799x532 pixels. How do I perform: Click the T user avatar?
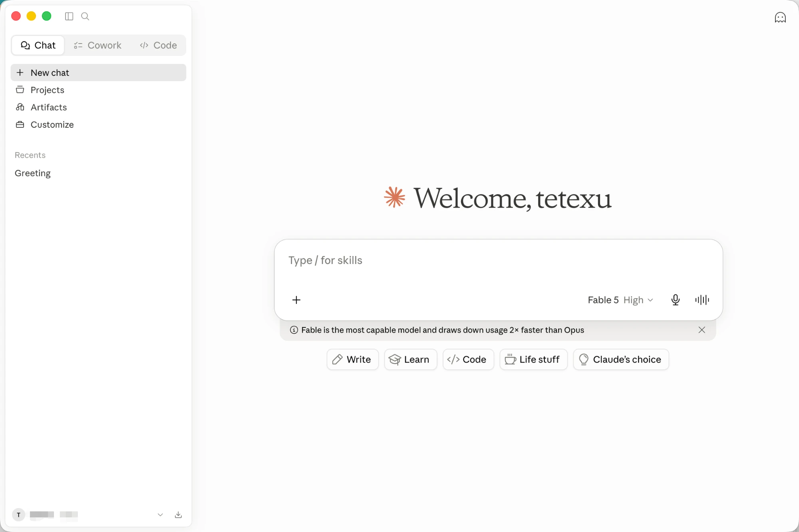[18, 515]
